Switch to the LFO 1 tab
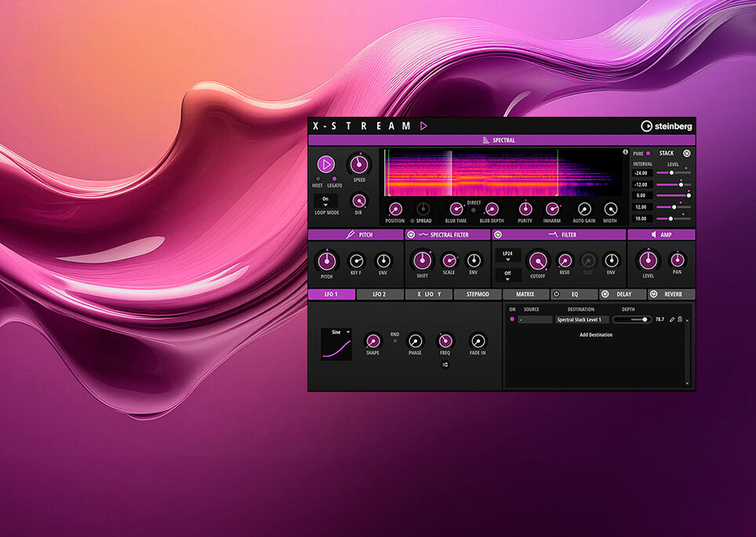Viewport: 756px width, 537px height. point(332,294)
